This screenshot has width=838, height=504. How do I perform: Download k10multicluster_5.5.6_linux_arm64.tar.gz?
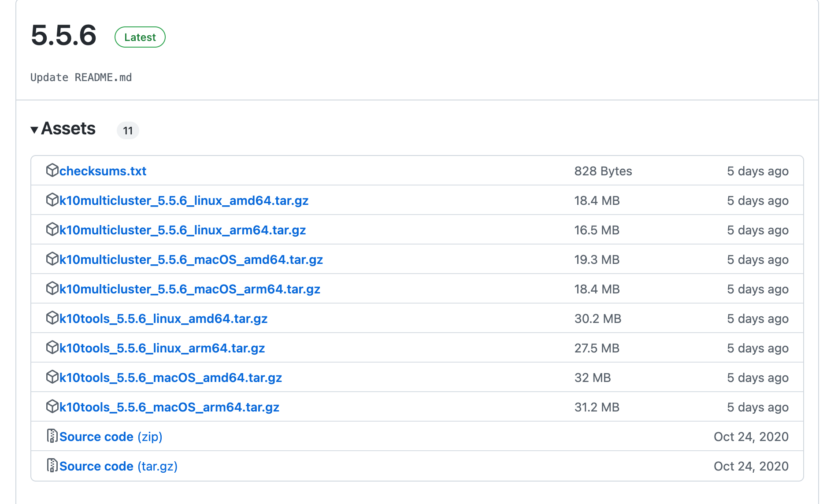182,230
